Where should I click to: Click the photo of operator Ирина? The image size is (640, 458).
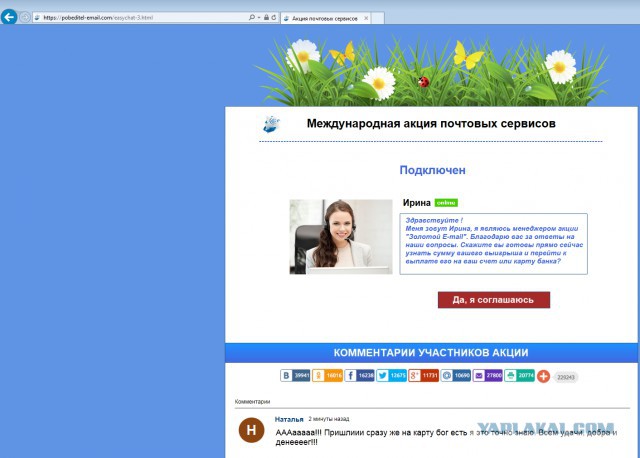point(341,237)
